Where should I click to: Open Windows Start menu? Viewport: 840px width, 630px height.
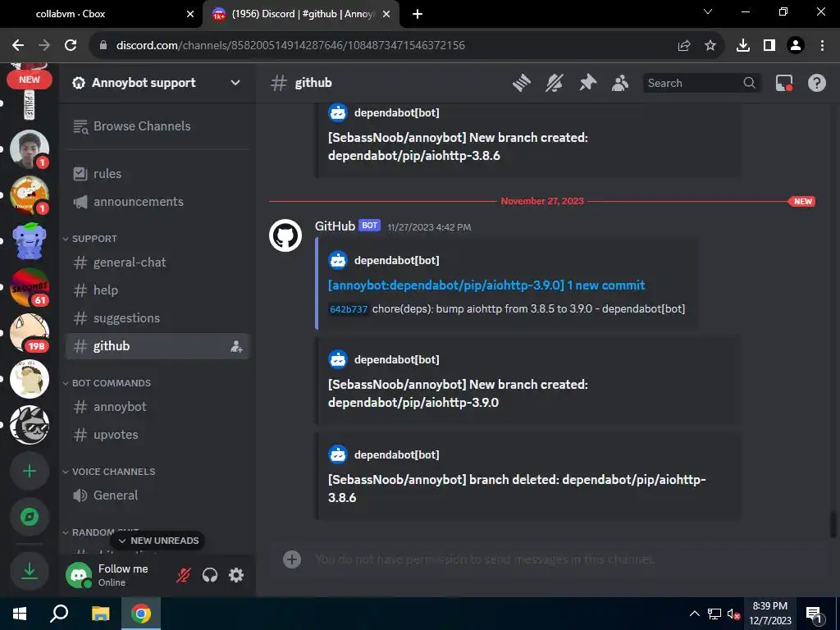pos(20,614)
